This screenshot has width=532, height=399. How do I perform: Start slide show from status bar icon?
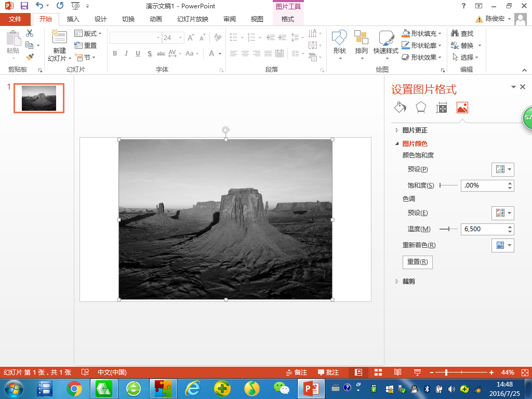tap(417, 373)
